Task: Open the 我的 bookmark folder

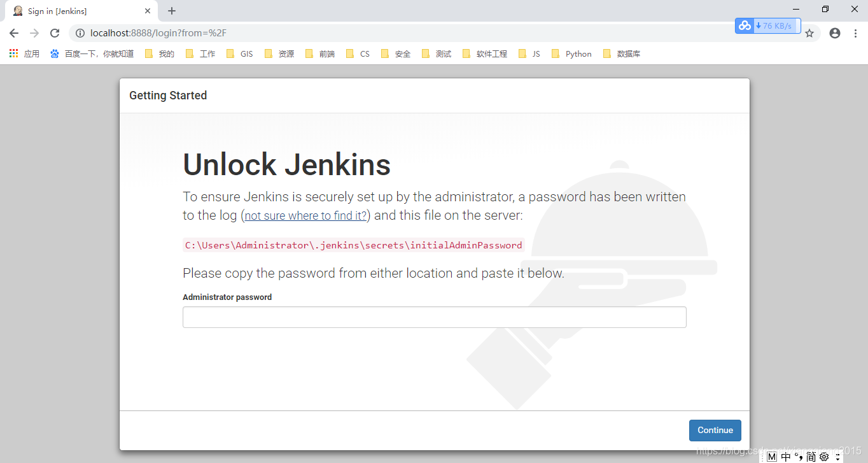Action: click(x=160, y=54)
